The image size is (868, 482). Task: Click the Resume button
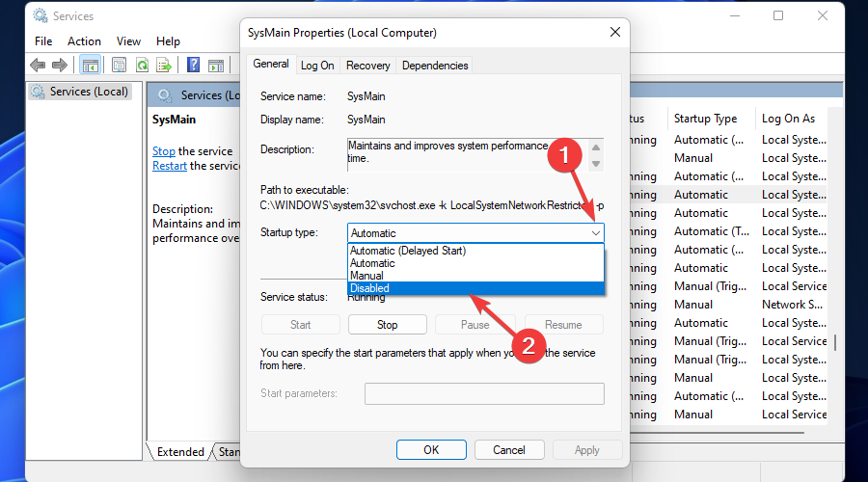pos(563,325)
